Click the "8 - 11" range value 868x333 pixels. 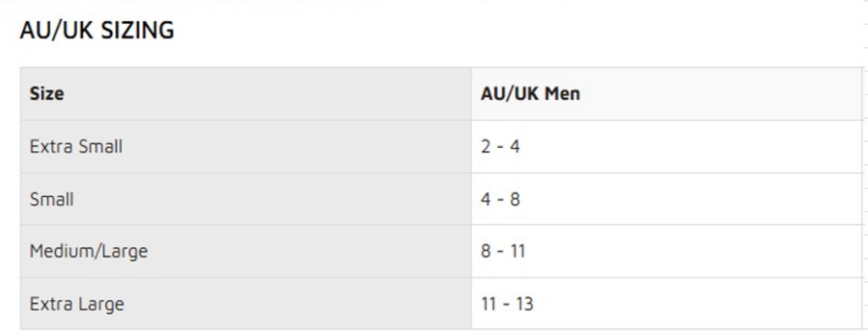click(x=503, y=251)
